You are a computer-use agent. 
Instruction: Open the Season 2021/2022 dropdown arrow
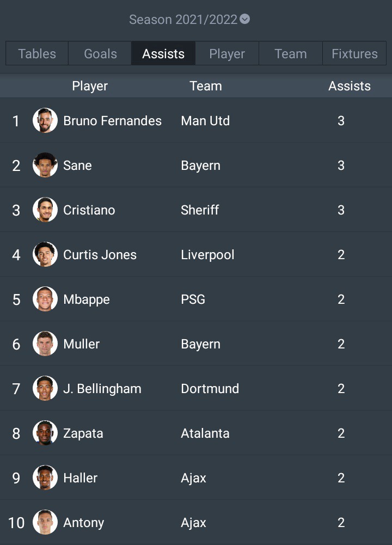(244, 19)
